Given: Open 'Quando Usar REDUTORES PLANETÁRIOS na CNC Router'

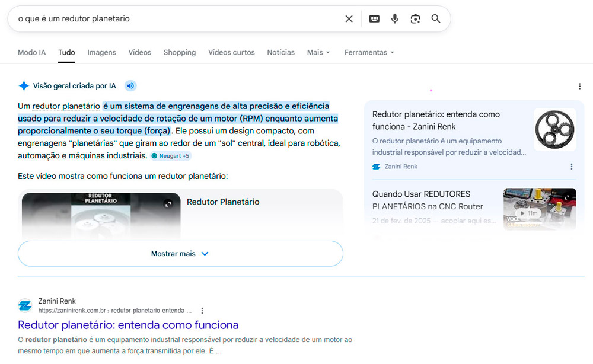Looking at the screenshot, I should click(x=428, y=200).
